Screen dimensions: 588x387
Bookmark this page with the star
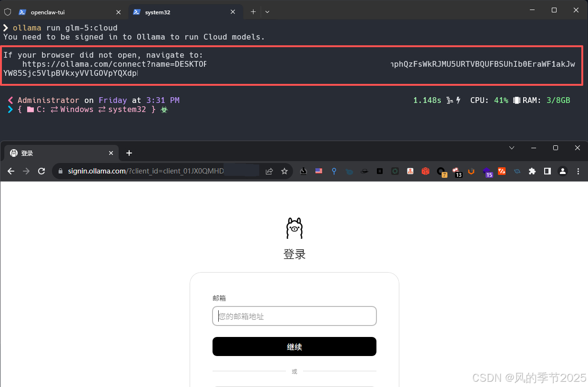(x=284, y=171)
